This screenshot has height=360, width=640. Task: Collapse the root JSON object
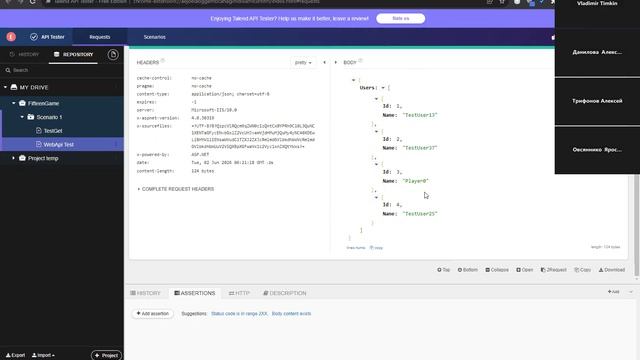point(353,80)
